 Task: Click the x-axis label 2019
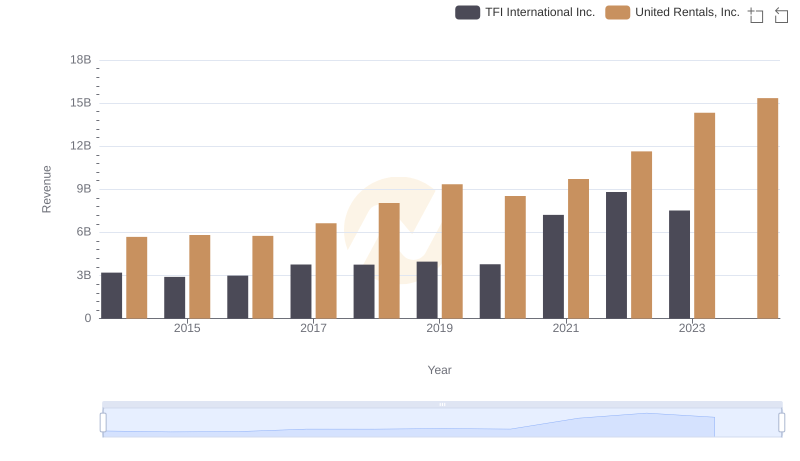[x=440, y=328]
